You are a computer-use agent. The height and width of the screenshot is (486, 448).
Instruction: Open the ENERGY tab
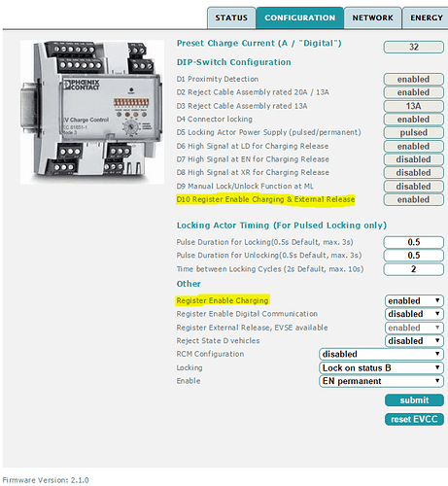tap(426, 17)
